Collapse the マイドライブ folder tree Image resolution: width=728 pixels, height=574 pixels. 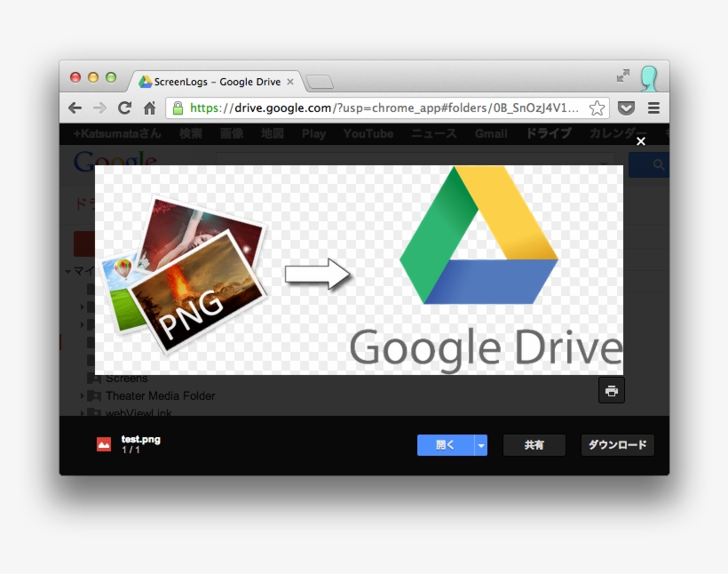tap(67, 271)
